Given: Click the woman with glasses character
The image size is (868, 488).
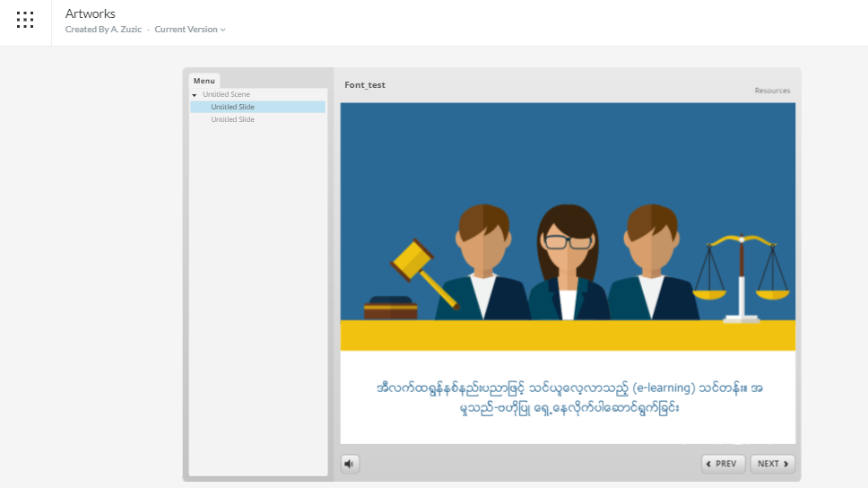Looking at the screenshot, I should pos(569,264).
